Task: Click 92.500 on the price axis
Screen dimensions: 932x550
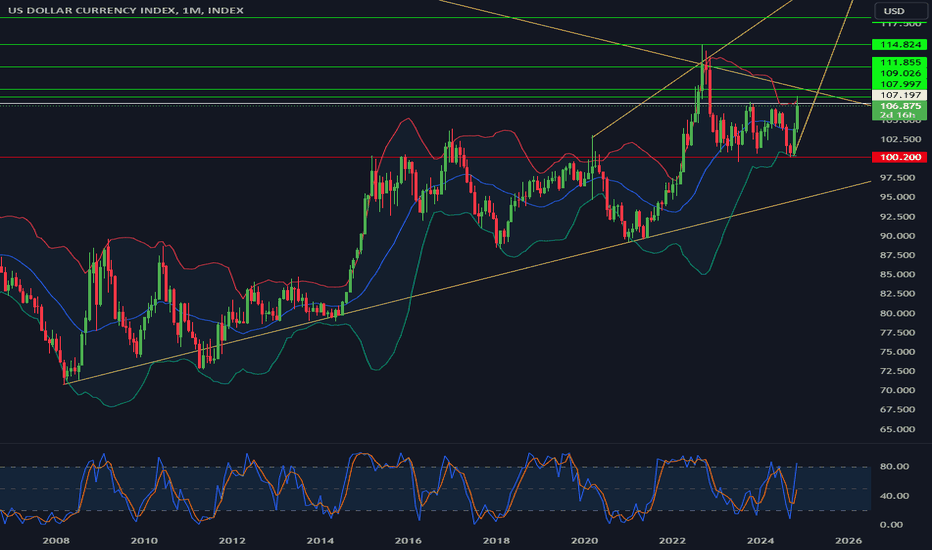Action: pyautogui.click(x=900, y=216)
